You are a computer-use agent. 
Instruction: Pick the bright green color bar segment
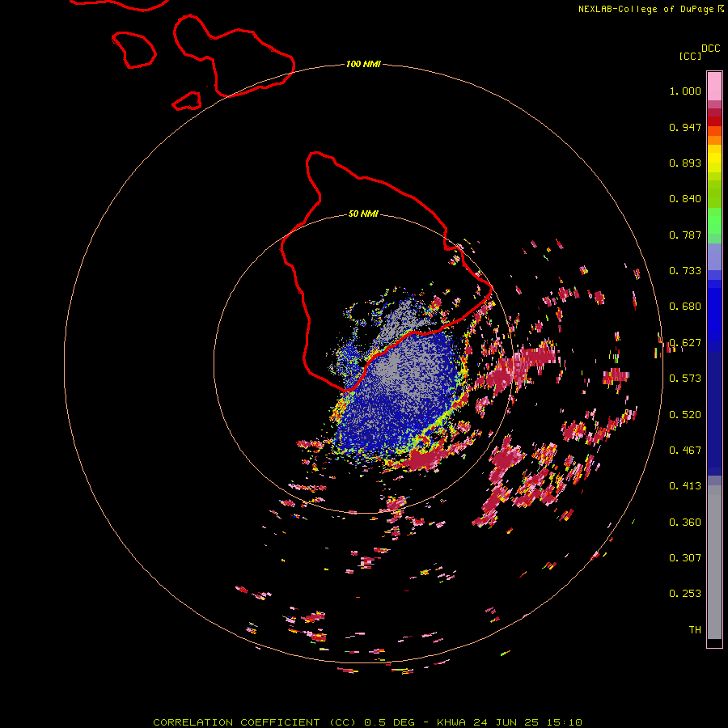(x=714, y=221)
